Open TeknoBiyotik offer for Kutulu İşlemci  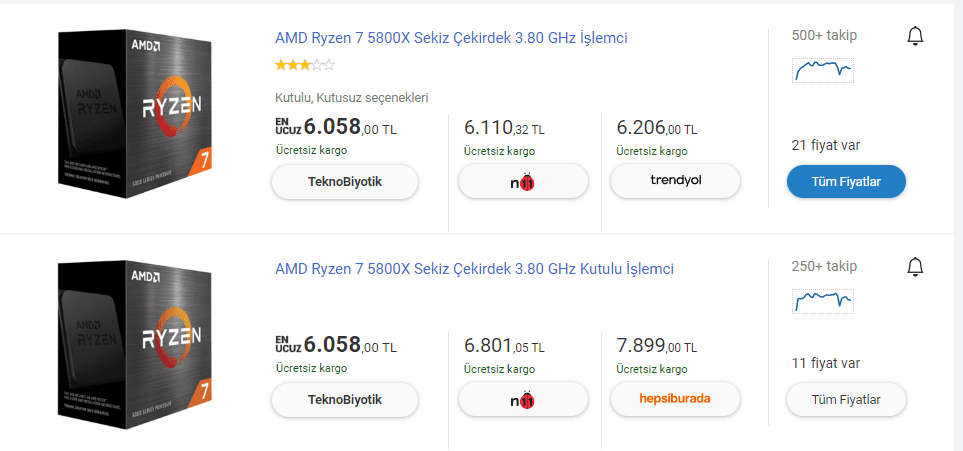click(x=345, y=400)
